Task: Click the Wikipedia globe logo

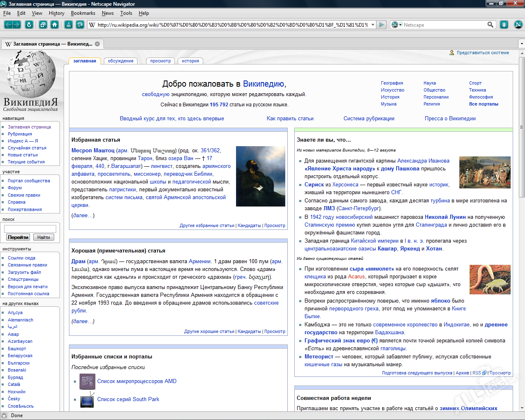Action: tap(30, 74)
